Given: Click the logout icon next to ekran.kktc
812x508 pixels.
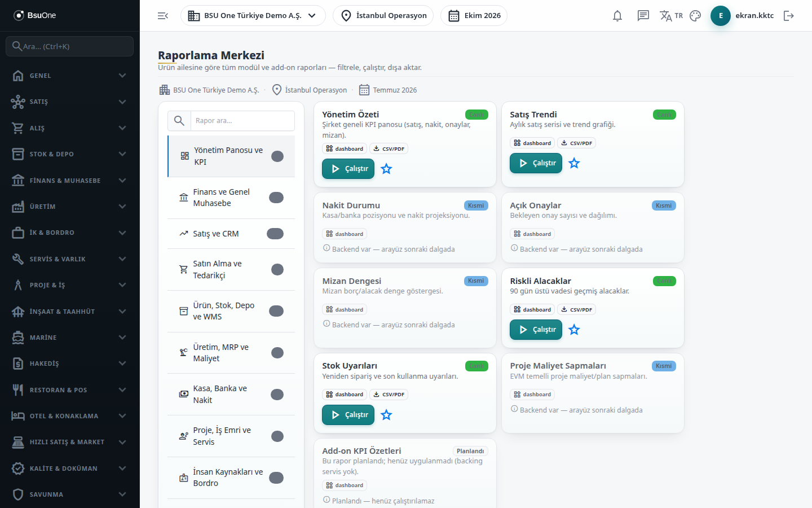Looking at the screenshot, I should pos(789,16).
